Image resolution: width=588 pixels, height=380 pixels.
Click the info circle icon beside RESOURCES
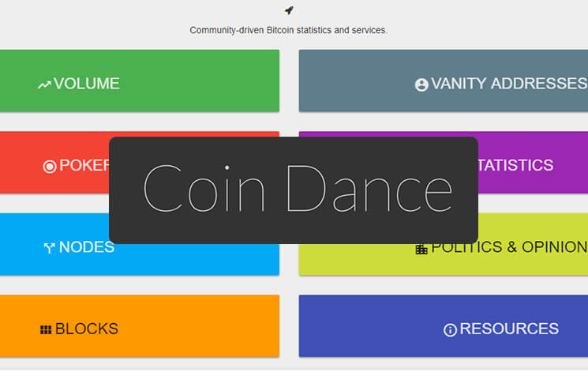pyautogui.click(x=450, y=329)
